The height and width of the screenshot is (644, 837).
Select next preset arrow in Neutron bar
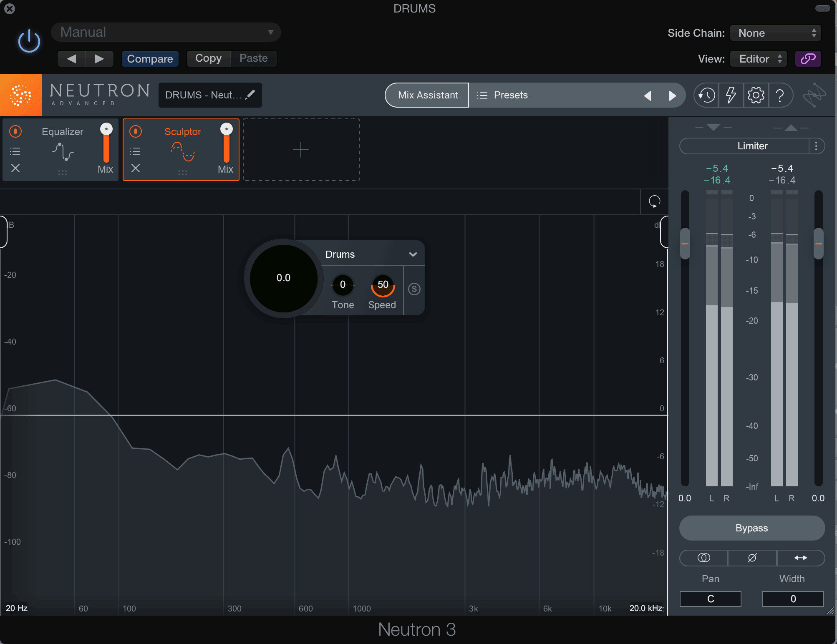pos(672,96)
